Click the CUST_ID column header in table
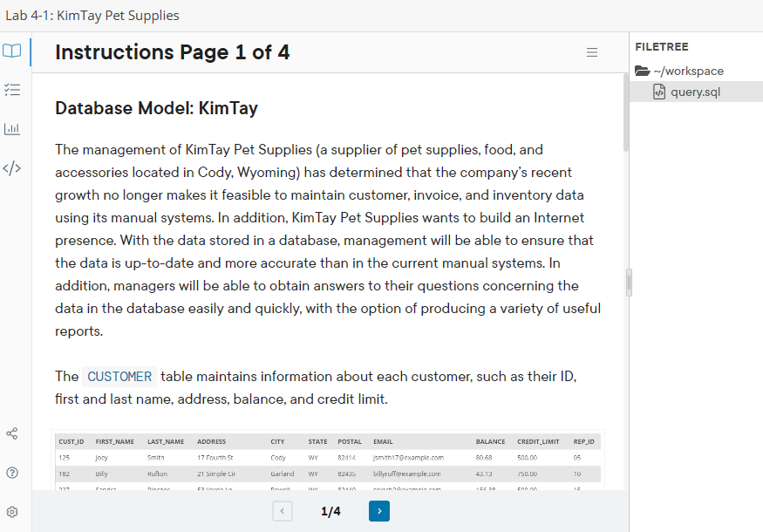Image resolution: width=763 pixels, height=532 pixels. (x=71, y=441)
